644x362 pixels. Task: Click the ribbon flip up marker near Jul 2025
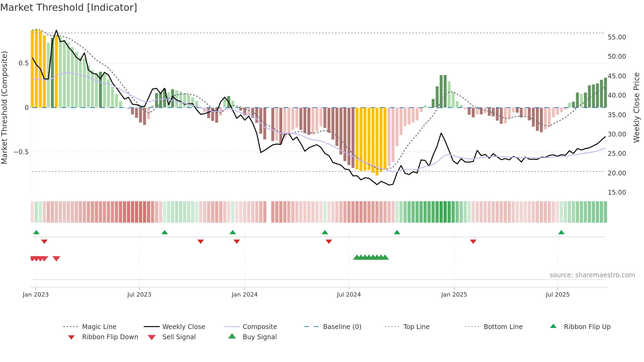(561, 232)
